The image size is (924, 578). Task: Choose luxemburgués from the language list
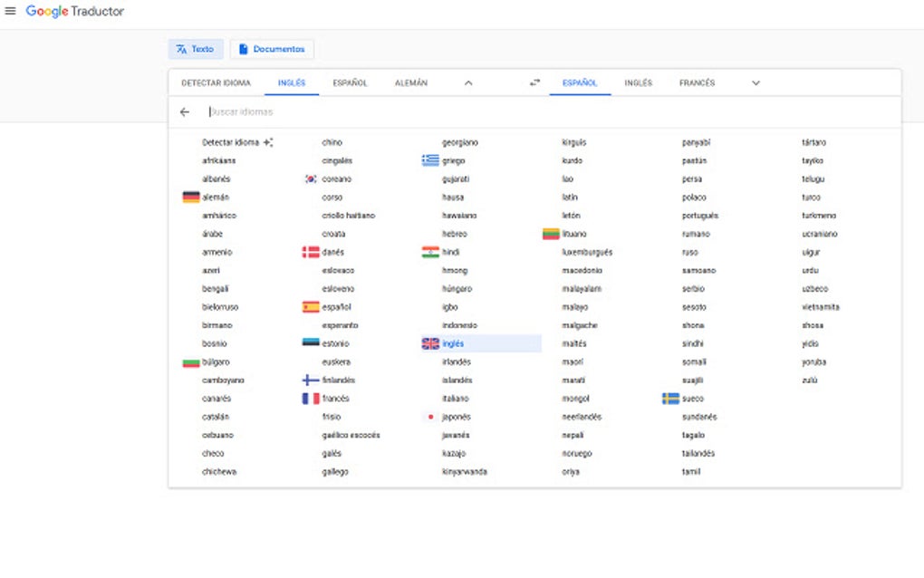tap(587, 252)
